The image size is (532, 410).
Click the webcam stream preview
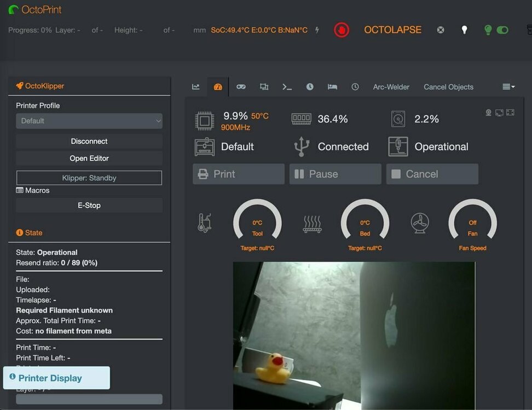(354, 336)
